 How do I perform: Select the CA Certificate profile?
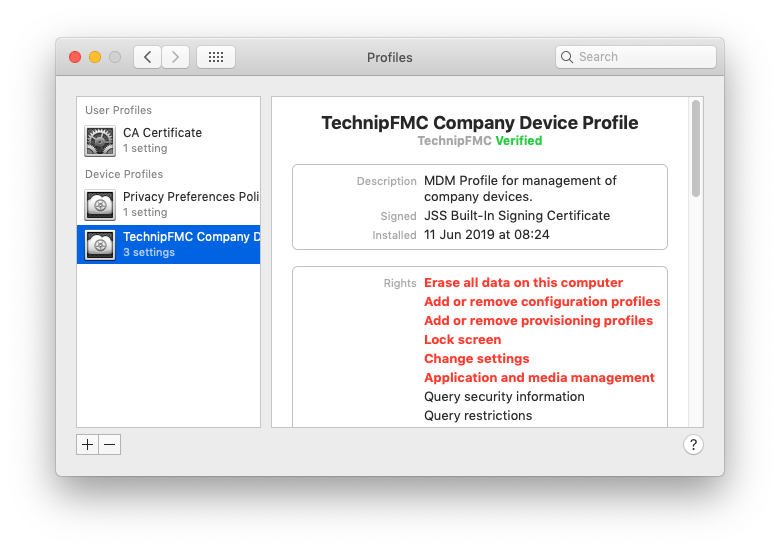169,141
